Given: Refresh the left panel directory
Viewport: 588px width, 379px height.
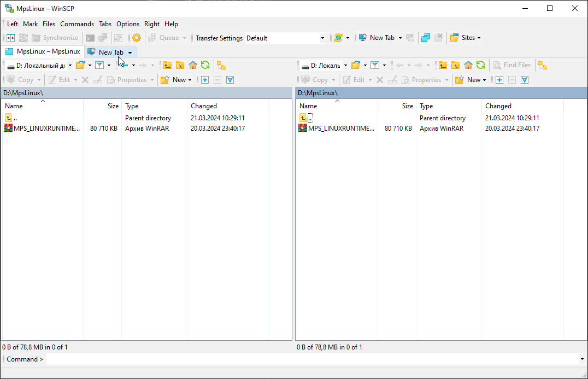Looking at the screenshot, I should [205, 65].
